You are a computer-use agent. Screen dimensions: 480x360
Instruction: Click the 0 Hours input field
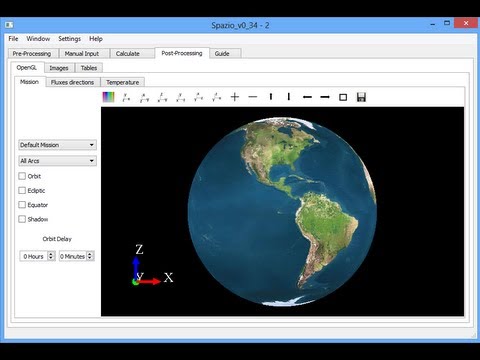click(34, 256)
